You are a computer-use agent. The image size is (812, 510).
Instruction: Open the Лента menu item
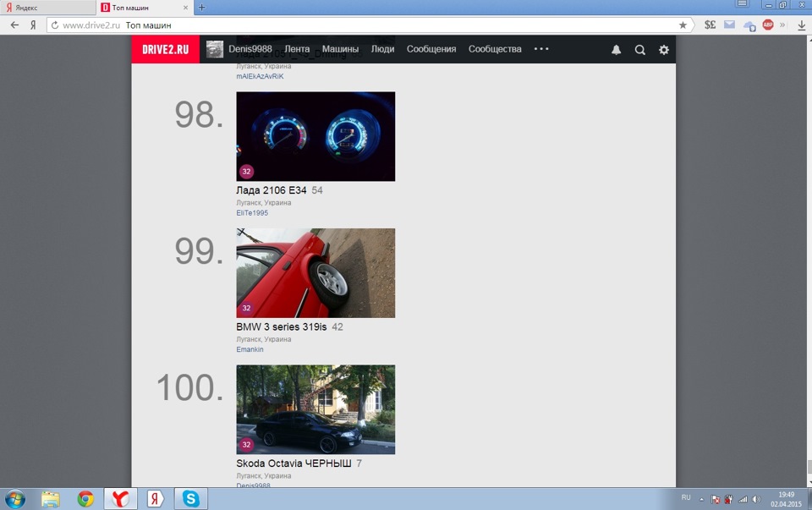pyautogui.click(x=297, y=49)
